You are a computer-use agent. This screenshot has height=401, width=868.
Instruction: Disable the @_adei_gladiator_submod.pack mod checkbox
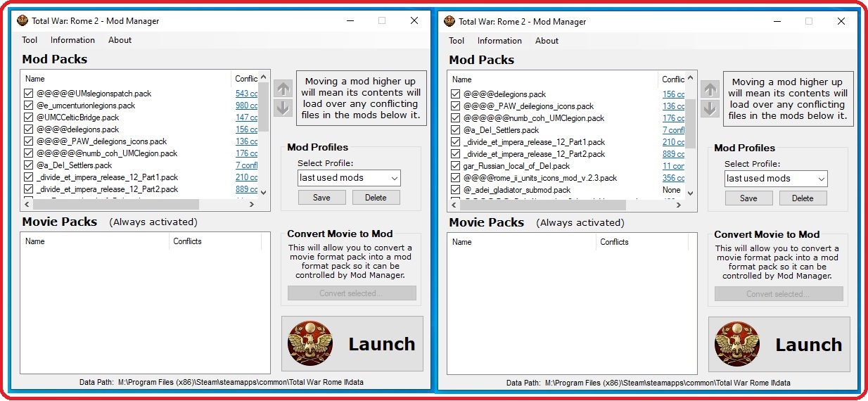[456, 190]
